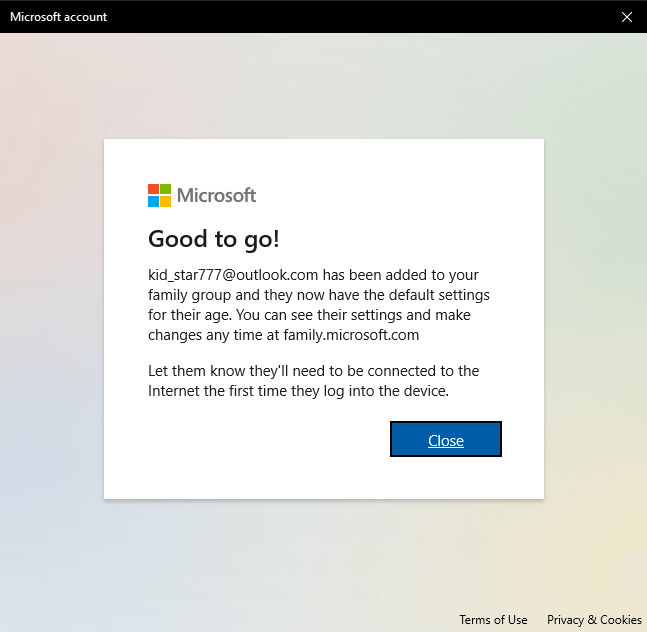
Task: Click the family.microsoft.com address text
Action: (351, 335)
